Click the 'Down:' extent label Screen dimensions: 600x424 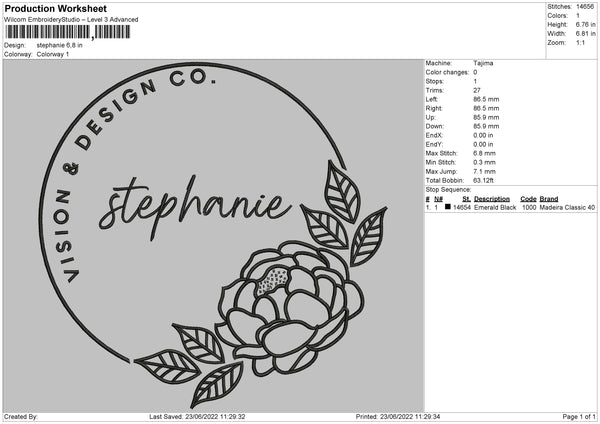click(x=434, y=126)
